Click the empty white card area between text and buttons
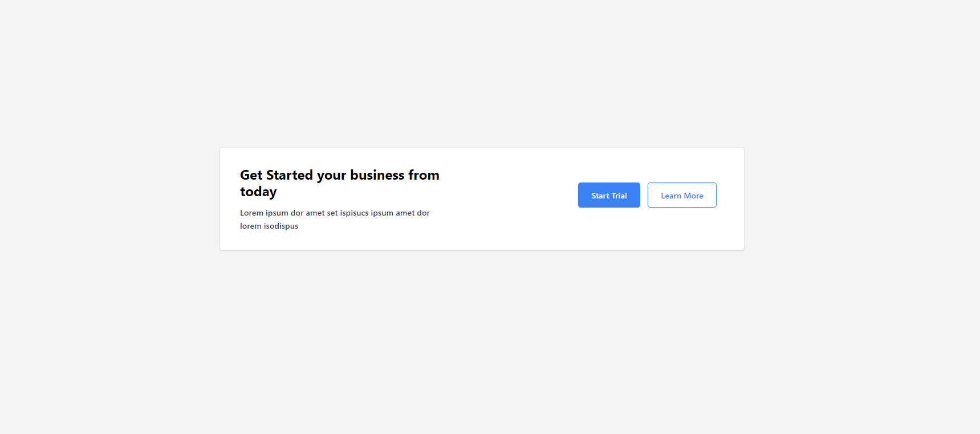 coord(507,198)
